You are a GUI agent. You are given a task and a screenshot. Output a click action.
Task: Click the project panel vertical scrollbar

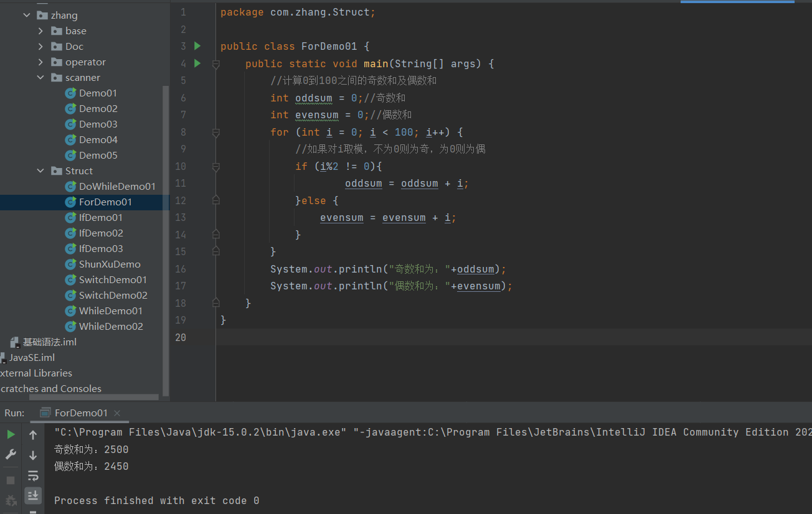click(166, 240)
